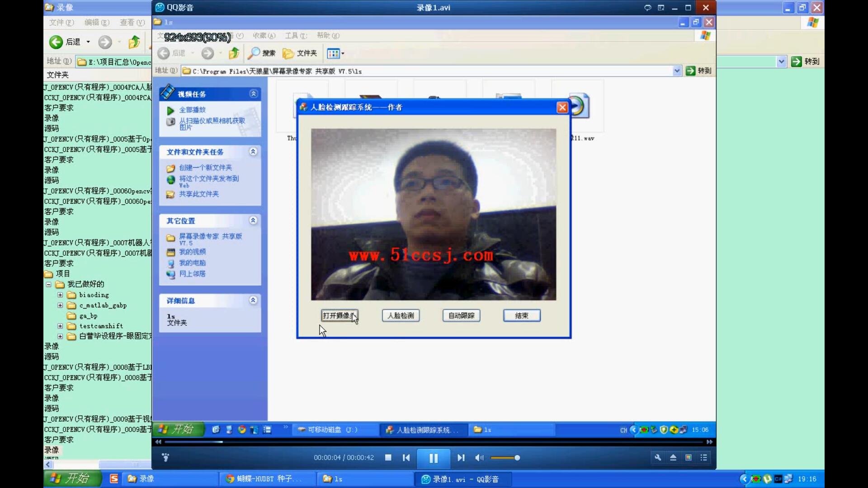Select the ga_bp folder in the tree
868x488 pixels.
(88, 316)
